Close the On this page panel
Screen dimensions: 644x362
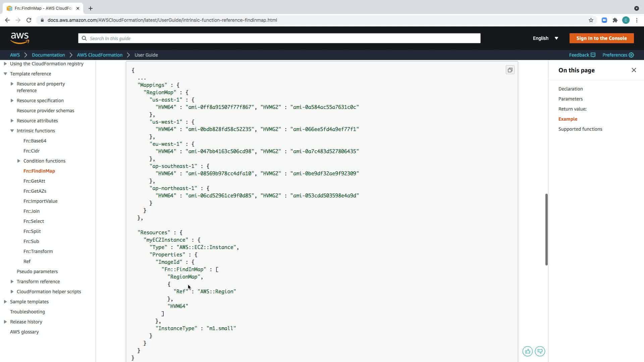coord(634,70)
